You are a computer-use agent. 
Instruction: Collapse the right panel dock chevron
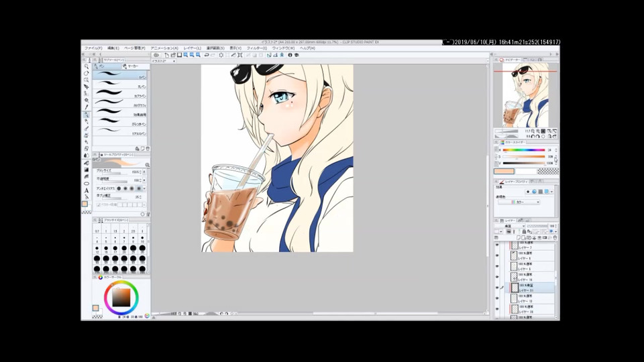click(x=557, y=54)
